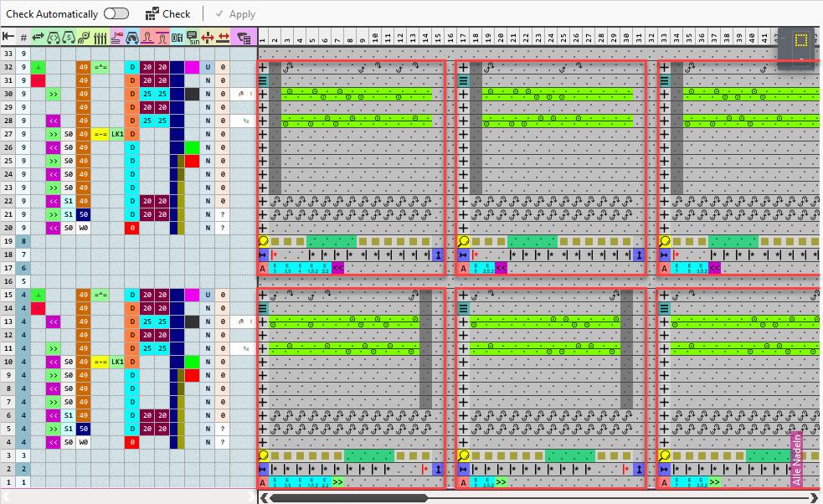
Task: Select the 'sin' speech bubble column header
Action: tap(193, 37)
